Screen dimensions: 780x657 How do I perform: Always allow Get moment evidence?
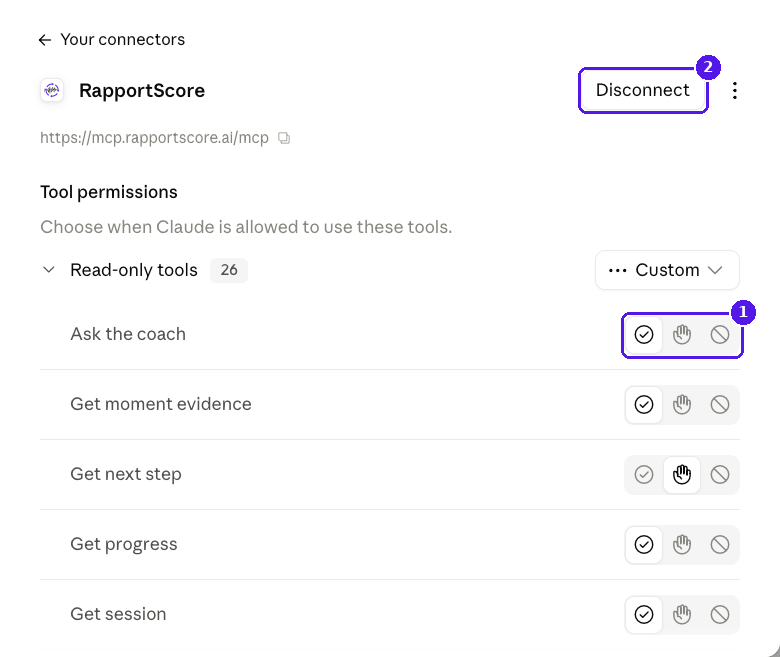(x=644, y=405)
